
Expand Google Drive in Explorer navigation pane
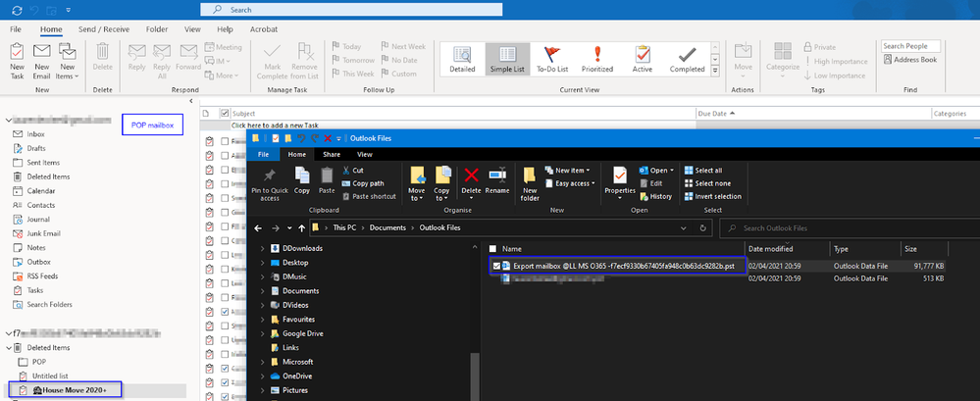point(263,333)
